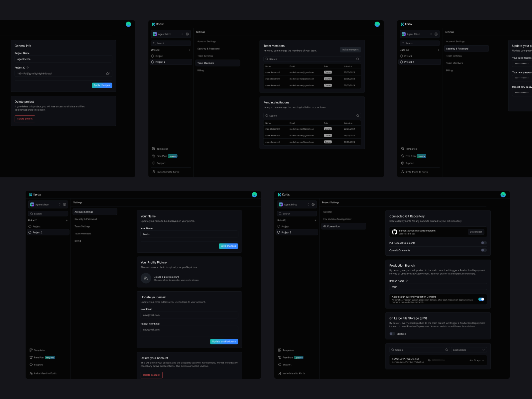Click the Invite friend to Kortix person icon
Screen dimensions: 532x399
(153, 172)
